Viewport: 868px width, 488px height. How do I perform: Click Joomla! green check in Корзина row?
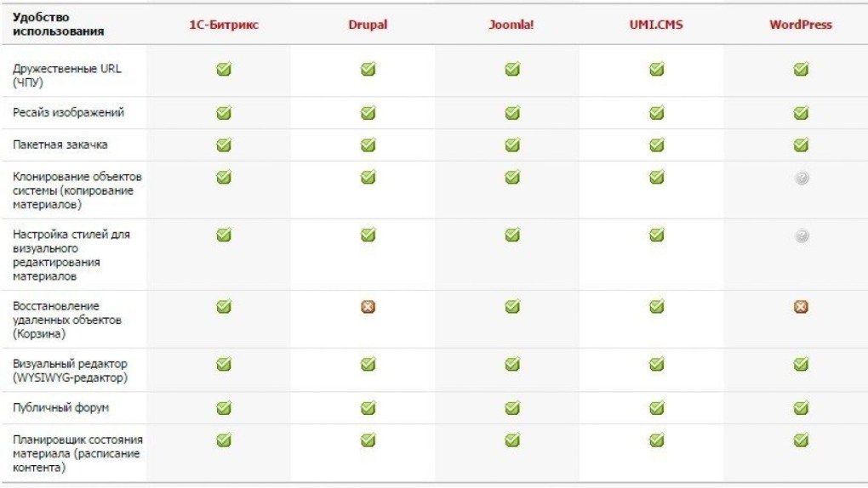[512, 306]
